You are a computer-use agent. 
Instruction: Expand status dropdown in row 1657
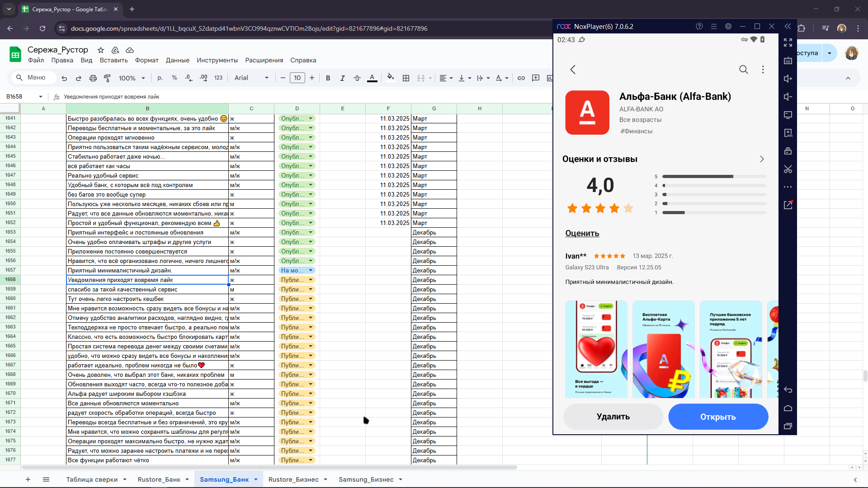click(311, 270)
